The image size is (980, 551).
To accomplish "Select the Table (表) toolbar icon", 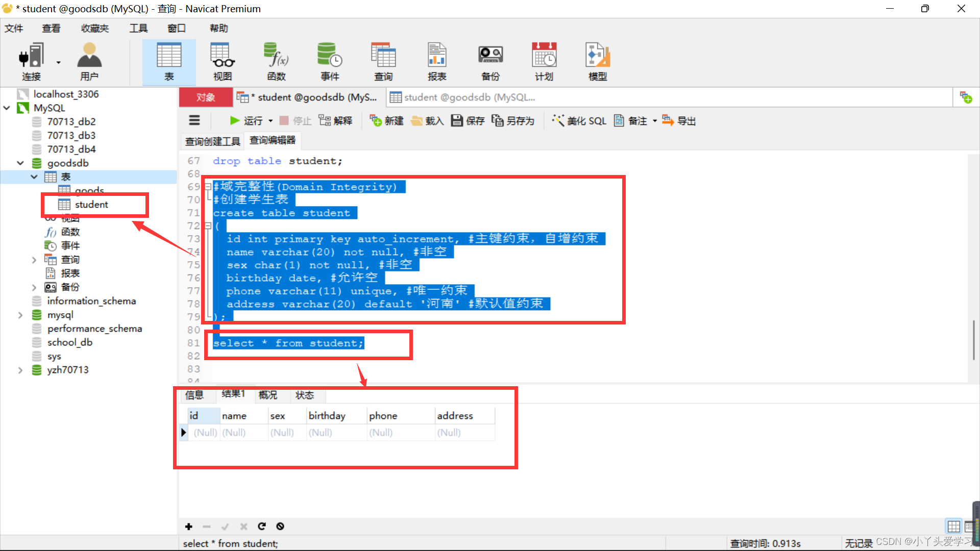I will (x=169, y=62).
